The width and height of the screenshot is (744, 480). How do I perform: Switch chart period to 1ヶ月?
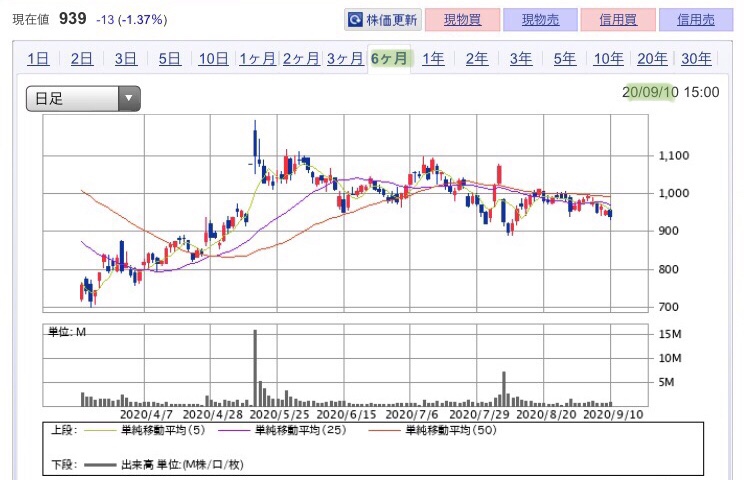point(257,59)
